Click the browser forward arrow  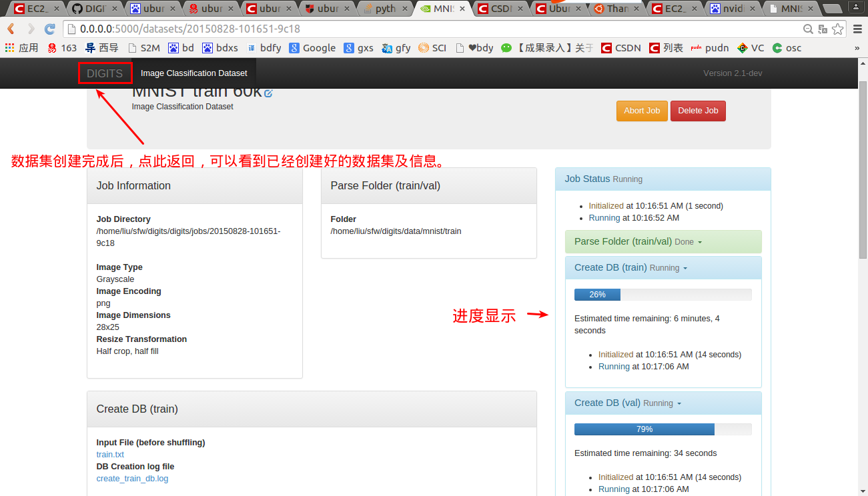(31, 29)
